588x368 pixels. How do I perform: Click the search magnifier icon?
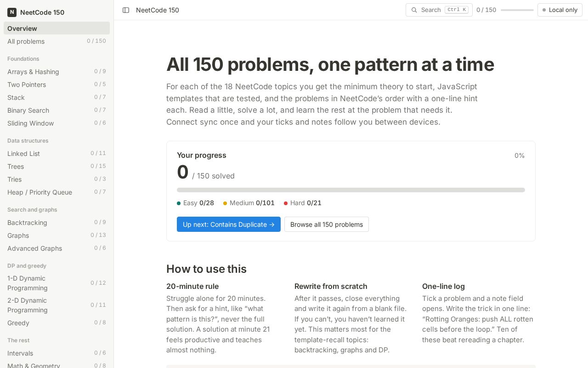tap(414, 10)
